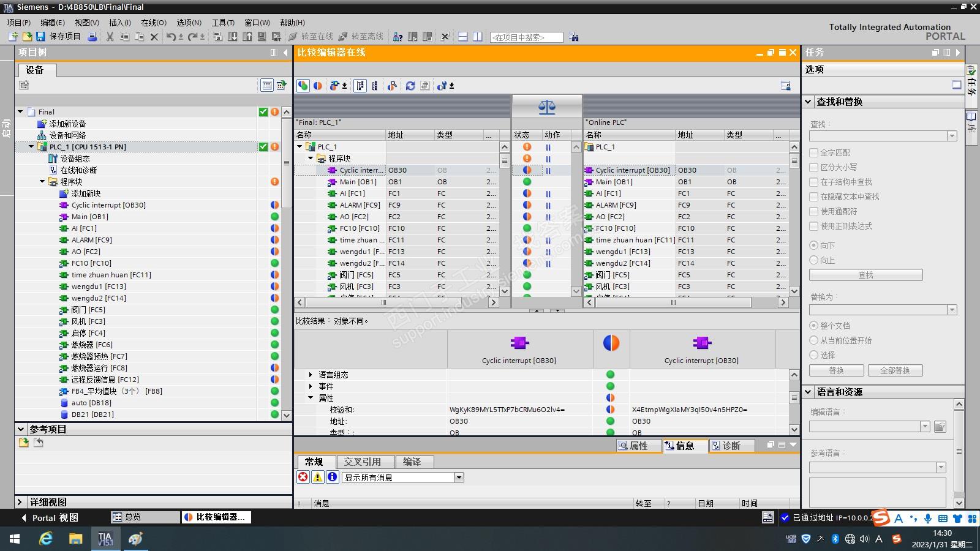
Task: Click the split editor horizontally icon
Action: pos(463,37)
